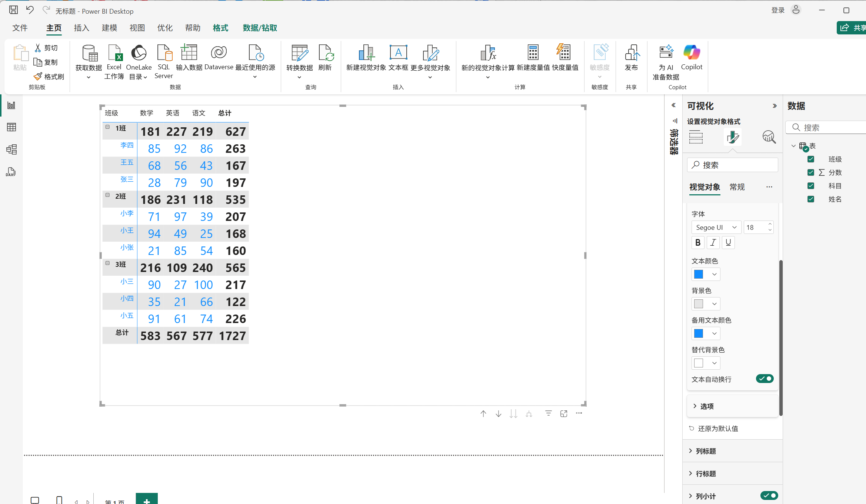Switch to the 常规 format tab
The width and height of the screenshot is (866, 504).
pyautogui.click(x=737, y=187)
